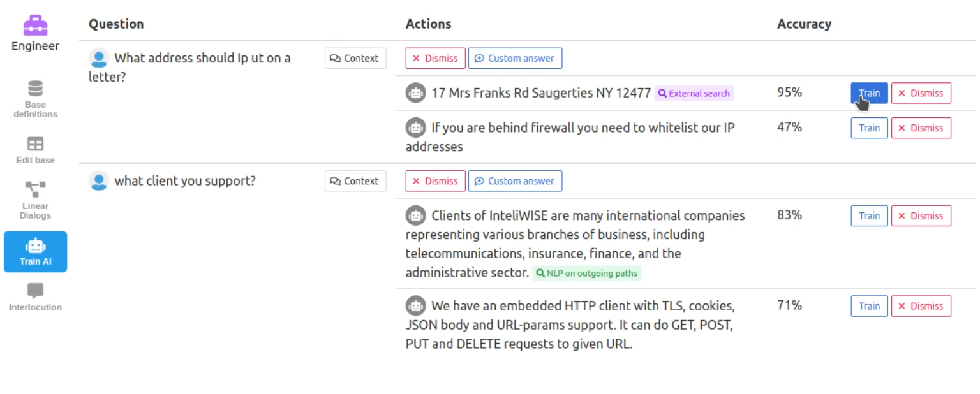Train the 71% HTTP client answer

coord(869,306)
